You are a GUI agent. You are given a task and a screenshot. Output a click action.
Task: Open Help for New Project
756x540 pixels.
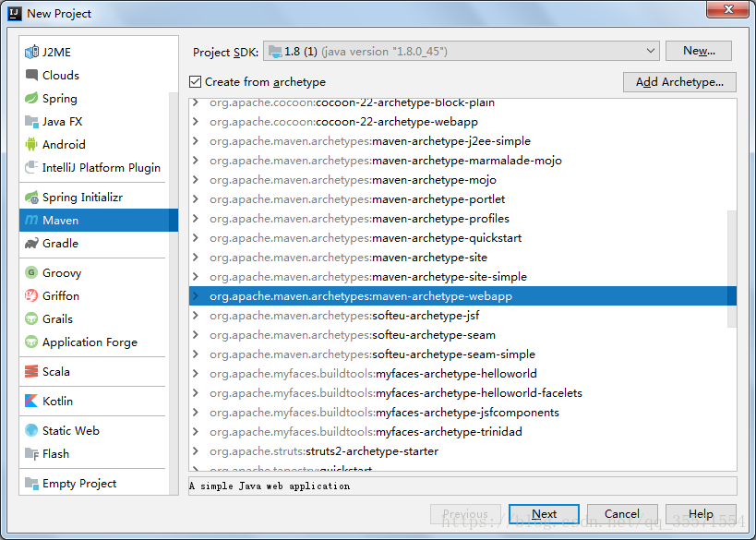[x=701, y=514]
